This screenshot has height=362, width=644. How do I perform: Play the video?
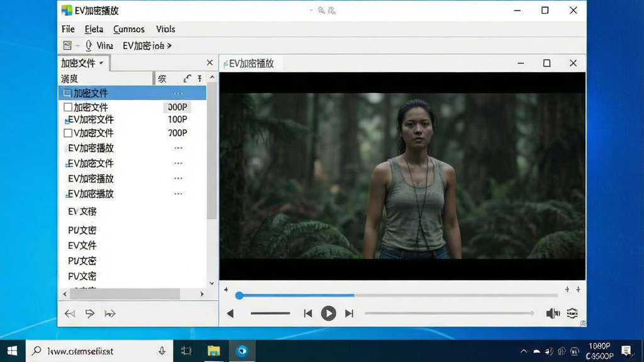(x=328, y=314)
